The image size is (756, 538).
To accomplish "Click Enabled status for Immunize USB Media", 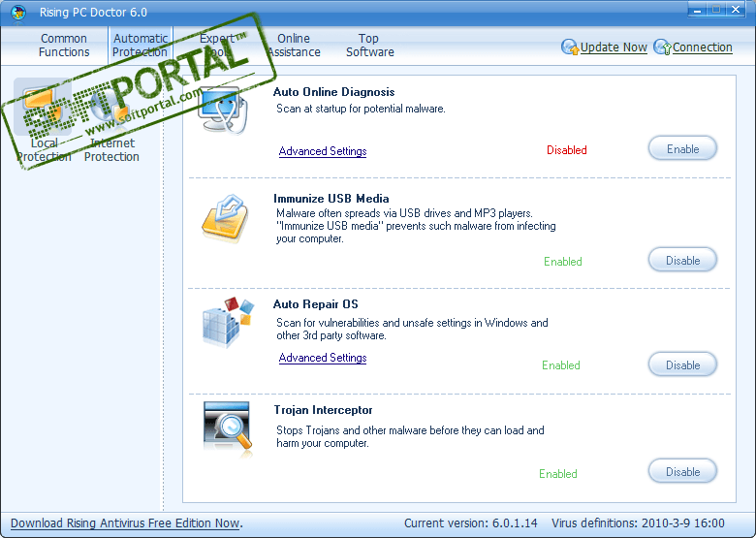I will pyautogui.click(x=563, y=262).
